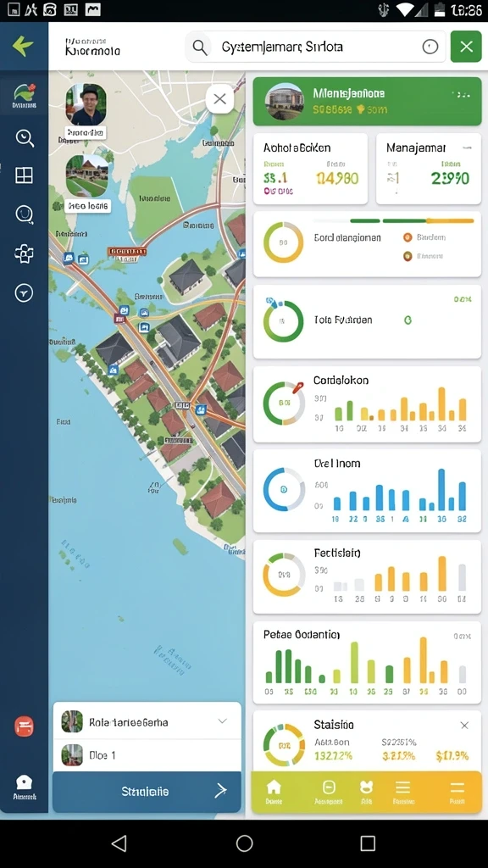Click the green X button beside search
The height and width of the screenshot is (868, 488).
coord(466,47)
